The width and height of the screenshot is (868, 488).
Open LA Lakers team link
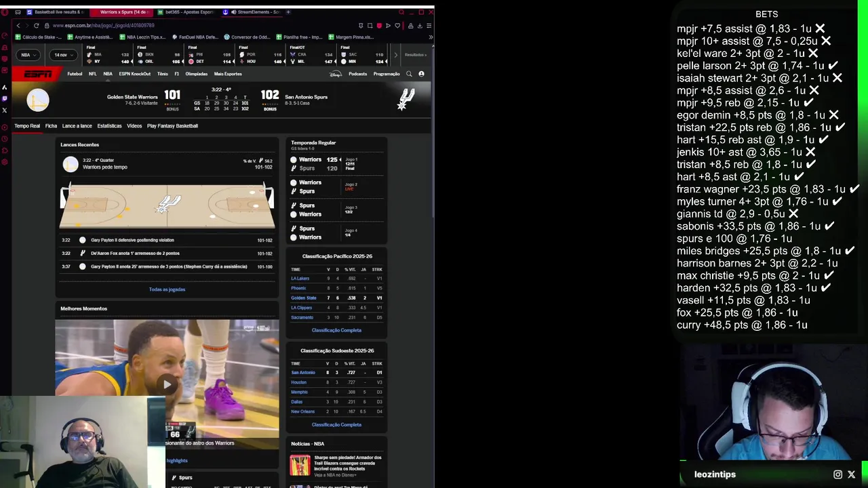(x=300, y=279)
